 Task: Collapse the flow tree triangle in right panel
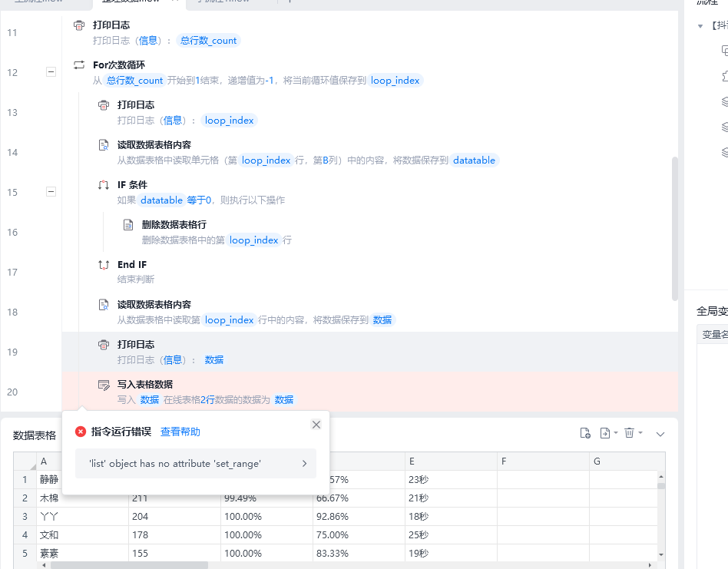700,26
